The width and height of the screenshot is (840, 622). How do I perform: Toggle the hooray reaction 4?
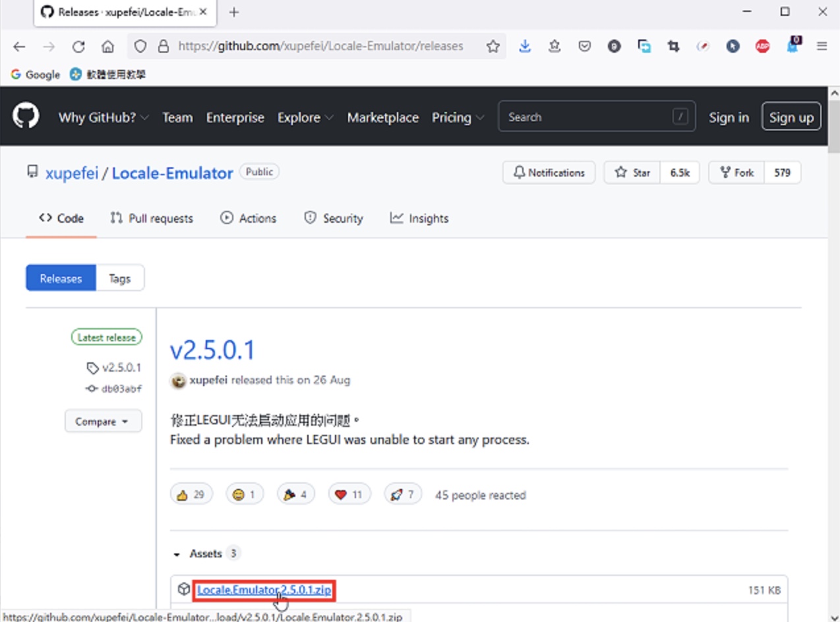[x=295, y=494]
